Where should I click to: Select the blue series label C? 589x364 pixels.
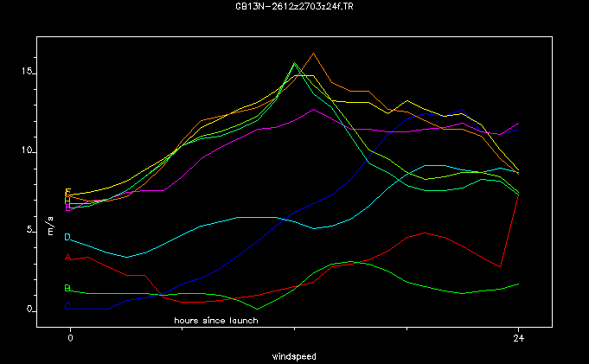(67, 306)
